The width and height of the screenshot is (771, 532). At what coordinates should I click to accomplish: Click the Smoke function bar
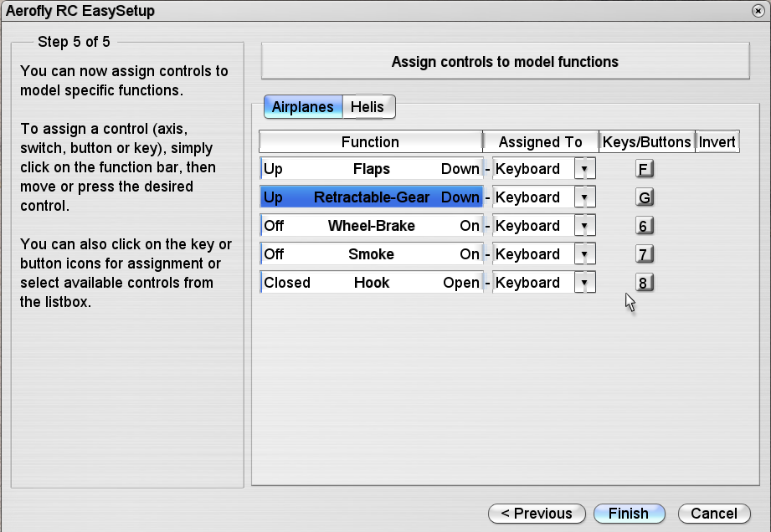371,254
